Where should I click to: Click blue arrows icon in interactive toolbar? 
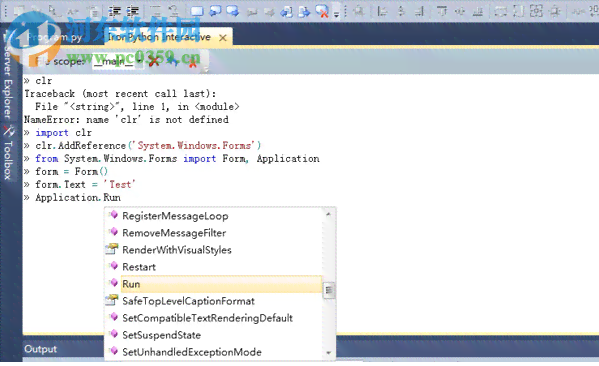click(173, 61)
